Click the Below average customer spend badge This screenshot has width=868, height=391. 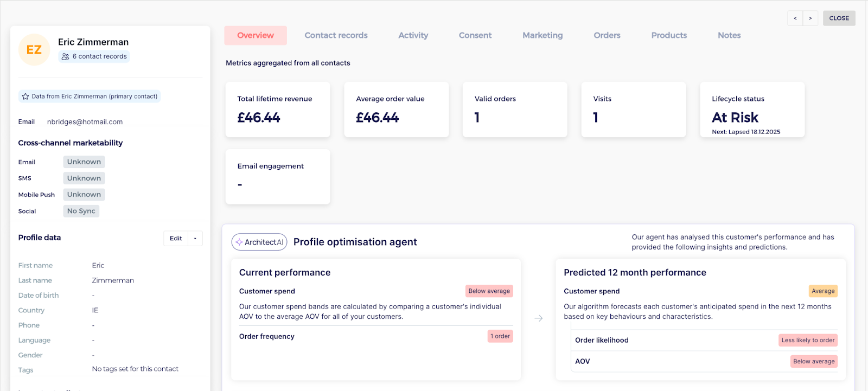tap(489, 291)
